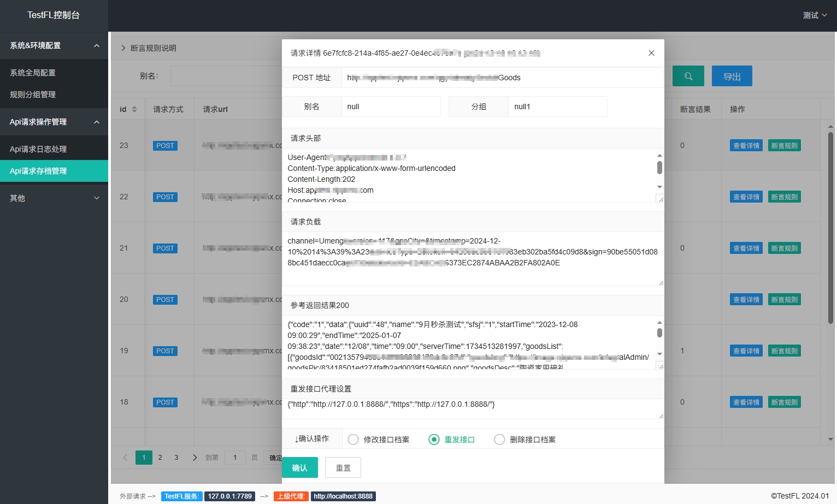Expand the 其他 sidebar menu
The height and width of the screenshot is (504, 837).
(x=54, y=198)
